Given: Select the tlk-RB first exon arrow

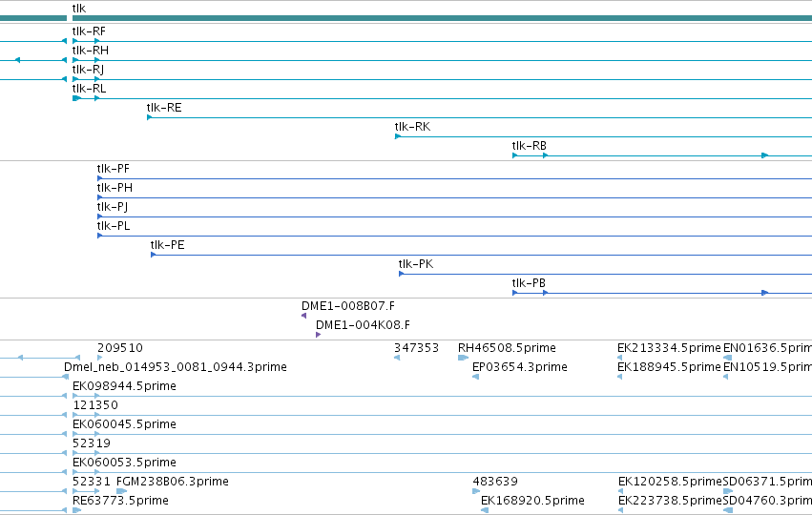Looking at the screenshot, I should tap(514, 155).
